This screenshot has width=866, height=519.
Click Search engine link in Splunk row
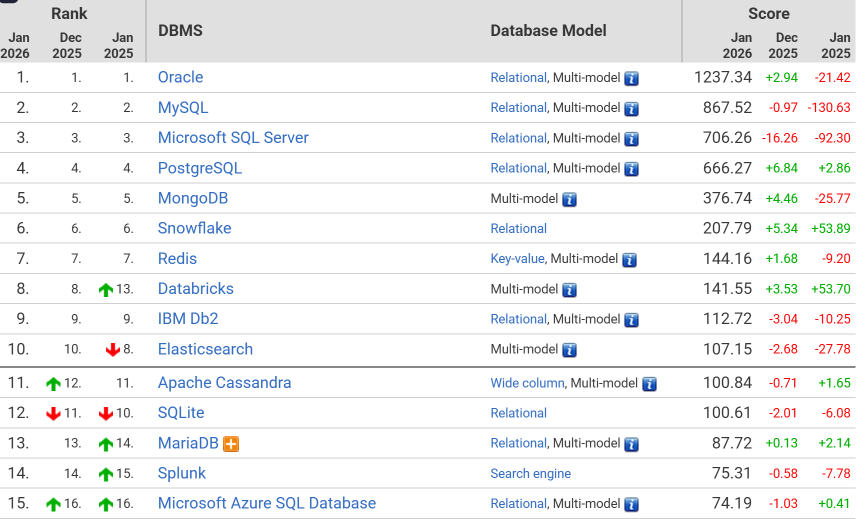coord(531,474)
